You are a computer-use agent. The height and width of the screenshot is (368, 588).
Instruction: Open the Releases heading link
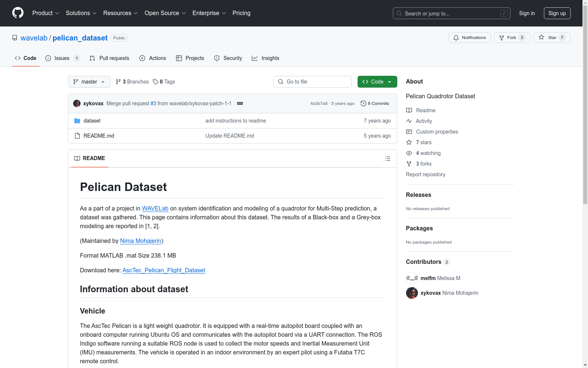coord(419,195)
